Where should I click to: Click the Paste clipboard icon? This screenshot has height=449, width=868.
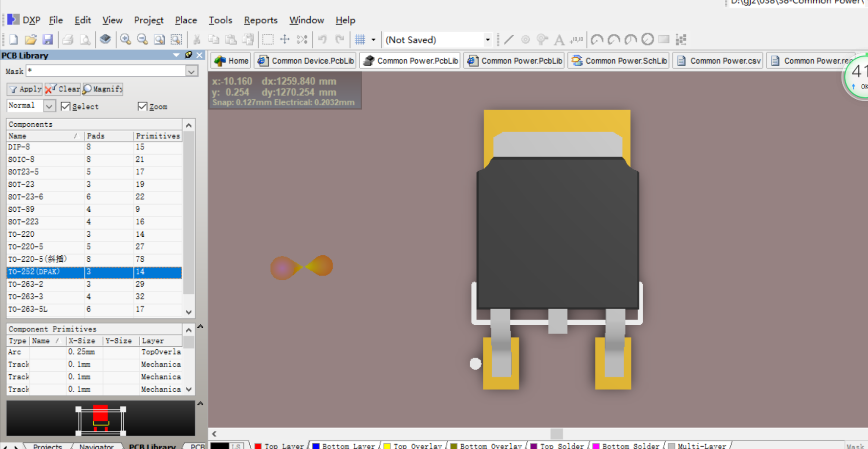231,40
